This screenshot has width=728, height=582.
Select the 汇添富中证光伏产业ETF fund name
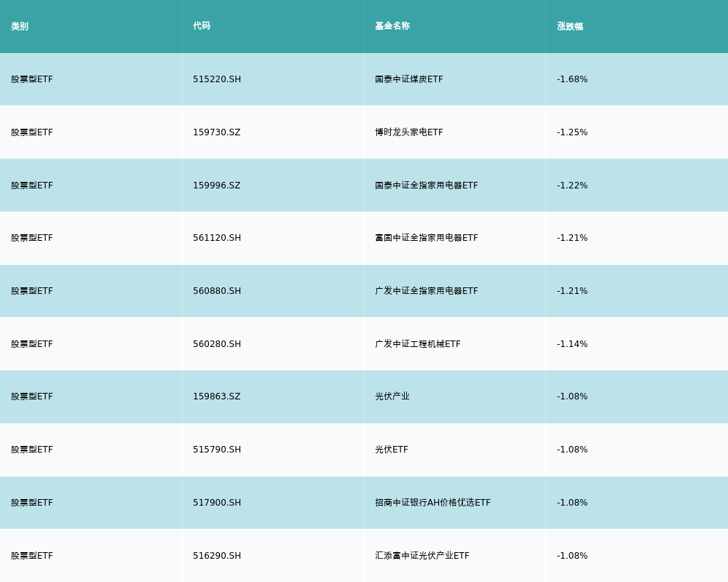tap(422, 556)
